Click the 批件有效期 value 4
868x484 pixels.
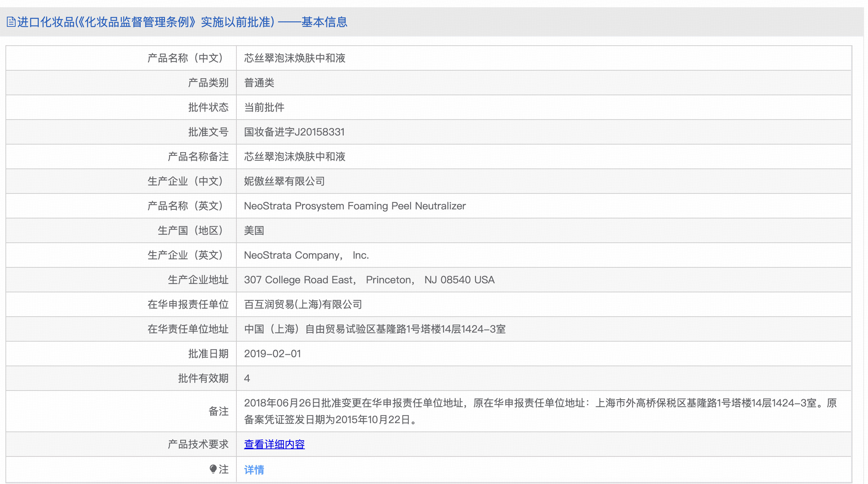point(247,378)
